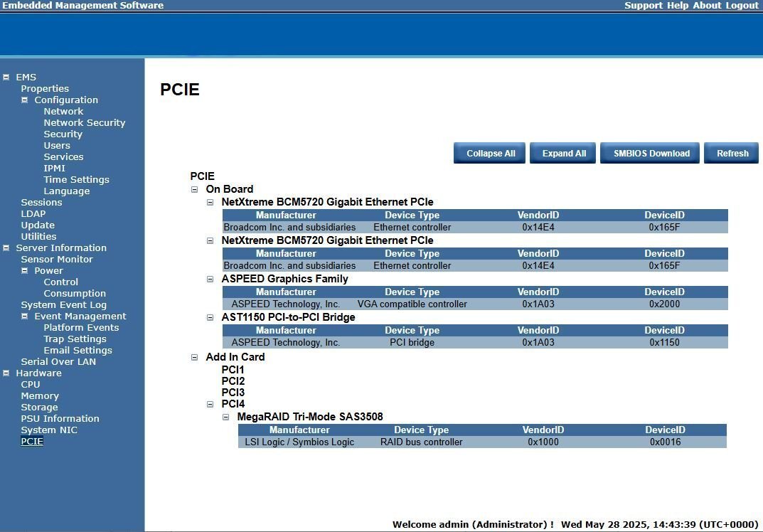This screenshot has width=763, height=532.
Task: Refresh the PCIE device list
Action: (732, 154)
